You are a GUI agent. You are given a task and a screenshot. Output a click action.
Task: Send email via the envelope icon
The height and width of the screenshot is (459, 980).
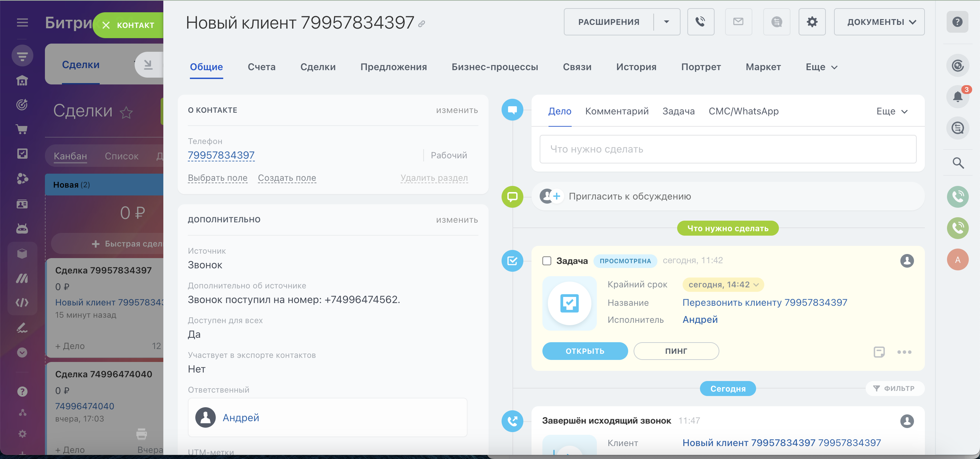[738, 22]
